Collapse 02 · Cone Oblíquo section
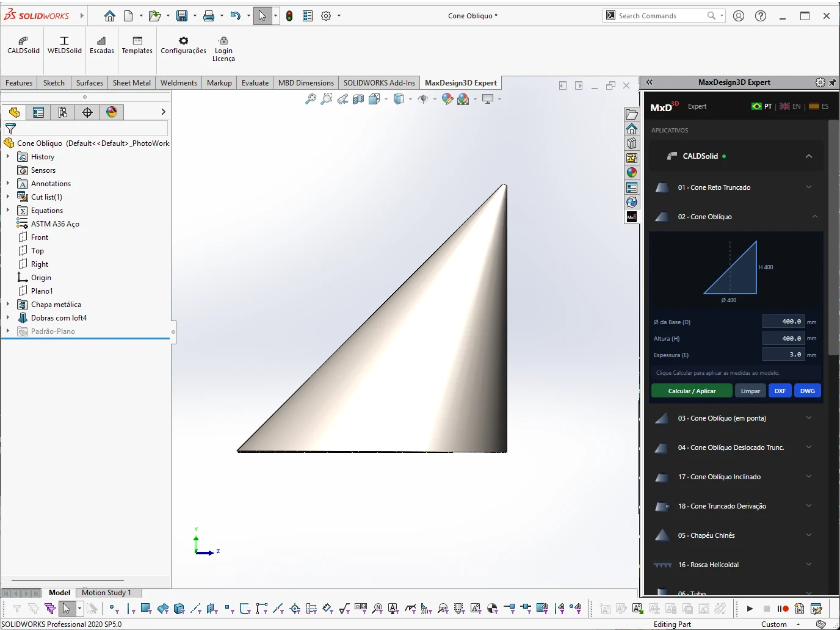The image size is (840, 630). point(815,217)
